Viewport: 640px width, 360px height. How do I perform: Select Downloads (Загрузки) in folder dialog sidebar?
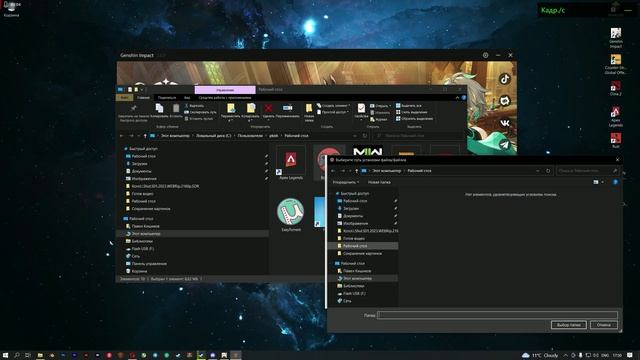[351, 209]
